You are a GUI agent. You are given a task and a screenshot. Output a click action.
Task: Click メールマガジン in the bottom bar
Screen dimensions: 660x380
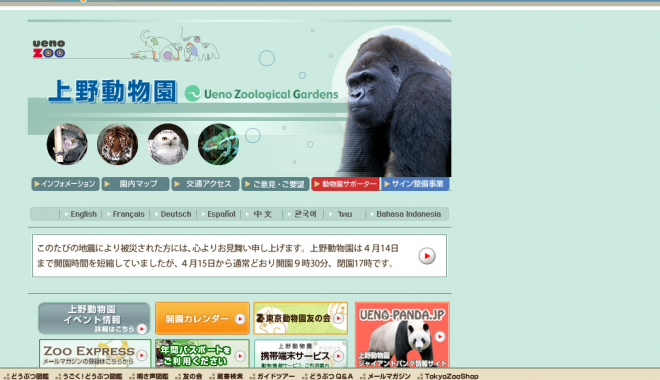pyautogui.click(x=389, y=376)
